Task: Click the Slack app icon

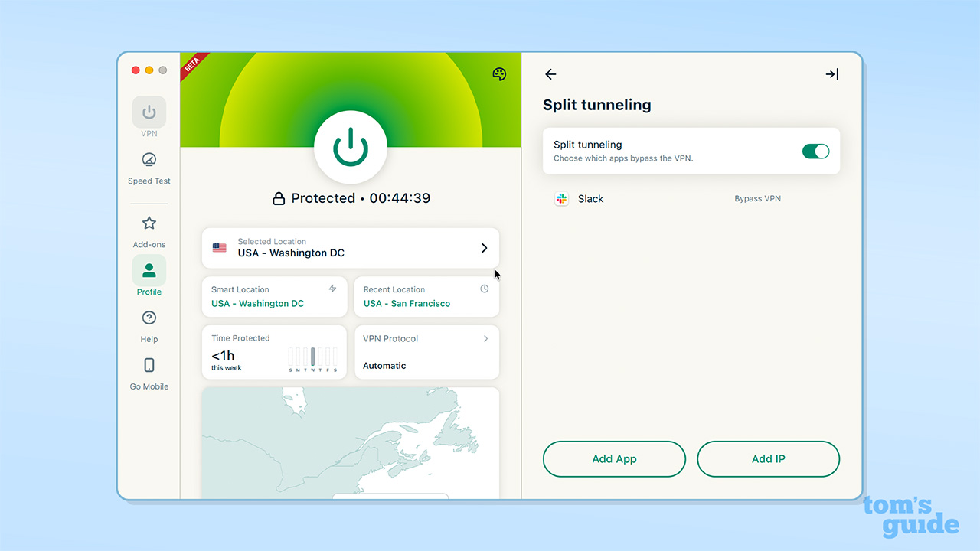Action: [x=561, y=198]
